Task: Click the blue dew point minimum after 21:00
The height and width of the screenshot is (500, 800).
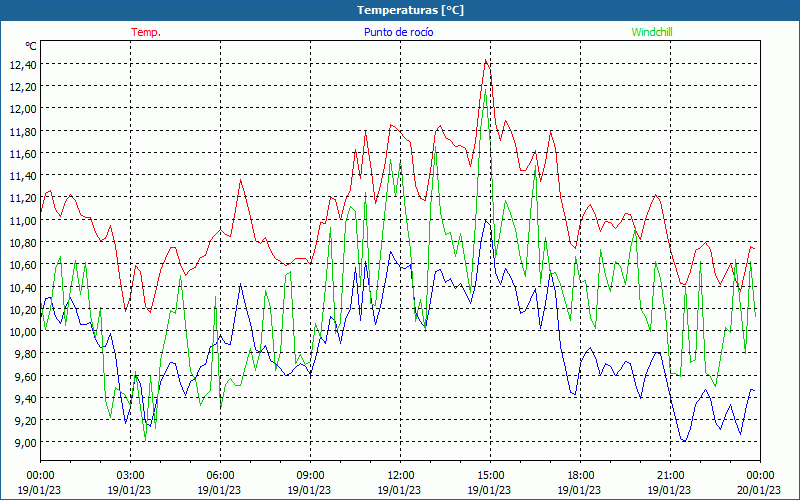Action: click(x=683, y=440)
